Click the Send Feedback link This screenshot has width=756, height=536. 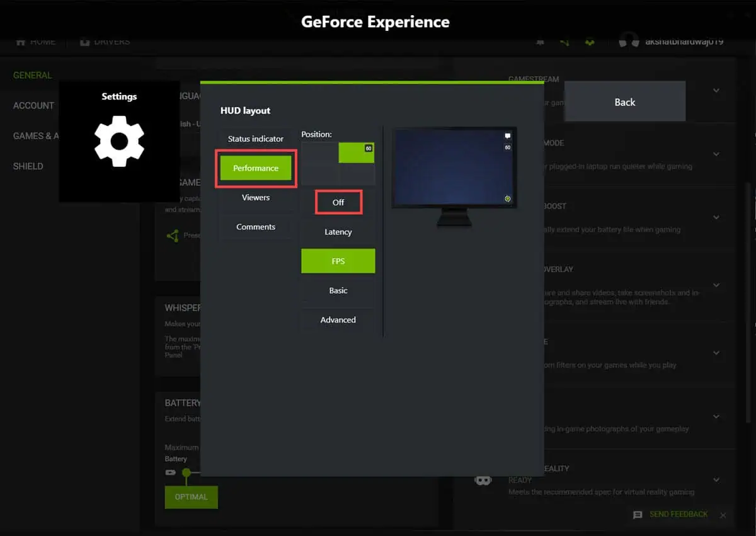pos(679,515)
